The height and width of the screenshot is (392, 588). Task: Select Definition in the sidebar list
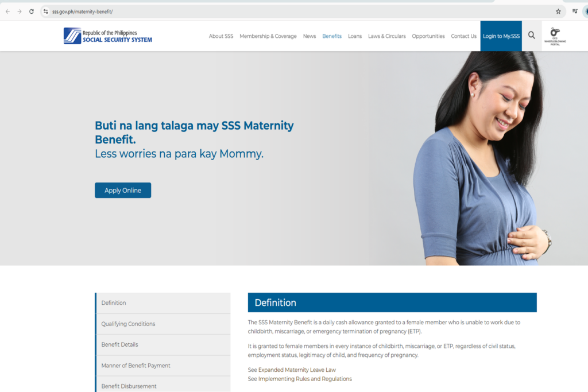(163, 303)
